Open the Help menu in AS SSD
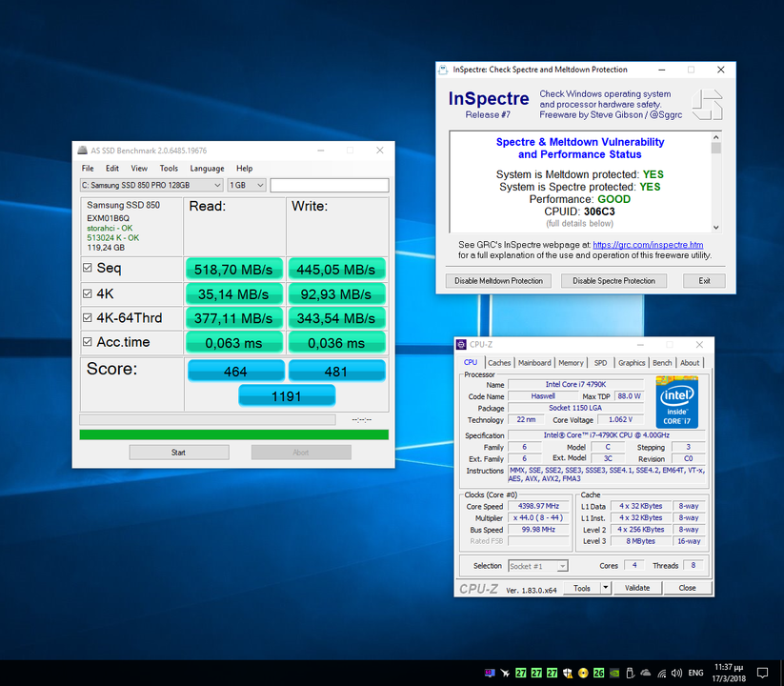This screenshot has width=784, height=686. 245,169
